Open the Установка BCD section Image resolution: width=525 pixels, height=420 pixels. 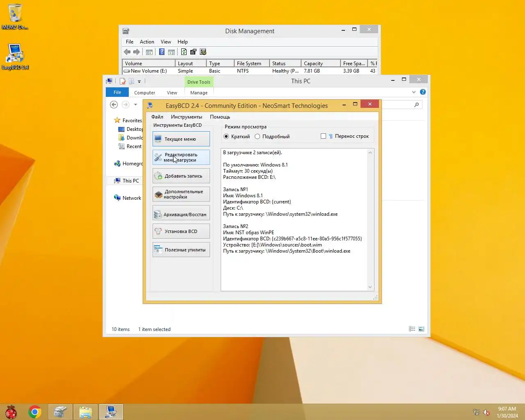click(181, 231)
